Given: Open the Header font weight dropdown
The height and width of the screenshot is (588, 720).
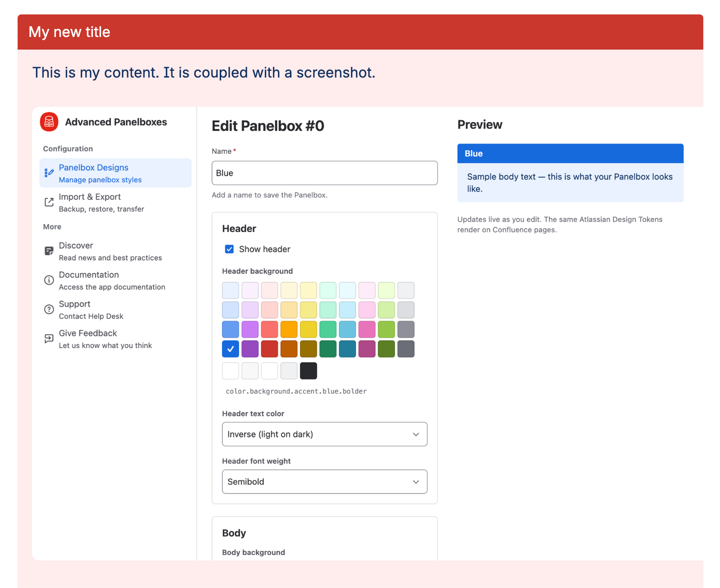Looking at the screenshot, I should (x=325, y=482).
